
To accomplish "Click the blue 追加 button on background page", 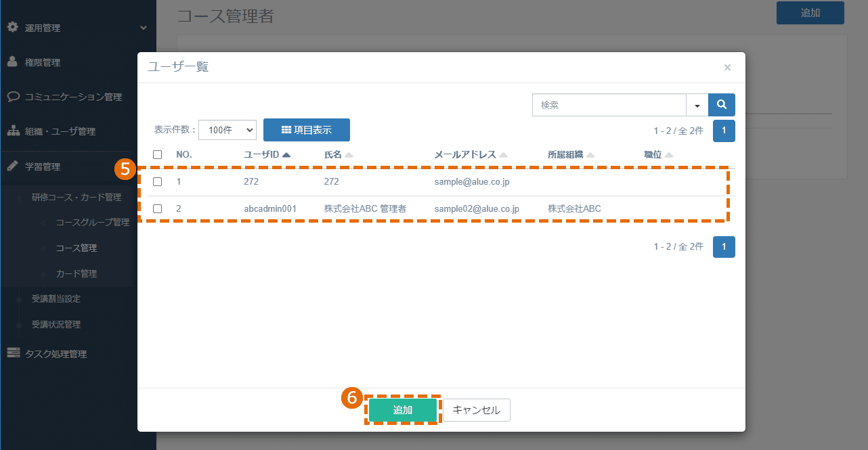I will [810, 13].
